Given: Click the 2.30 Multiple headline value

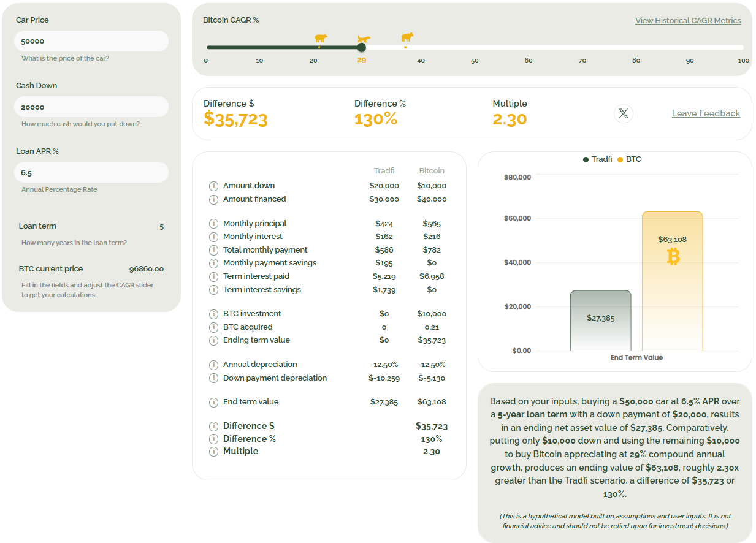Looking at the screenshot, I should 510,119.
